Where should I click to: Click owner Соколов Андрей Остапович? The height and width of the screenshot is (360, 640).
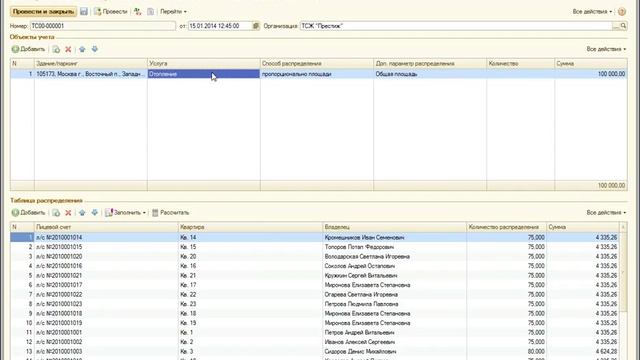point(394,266)
